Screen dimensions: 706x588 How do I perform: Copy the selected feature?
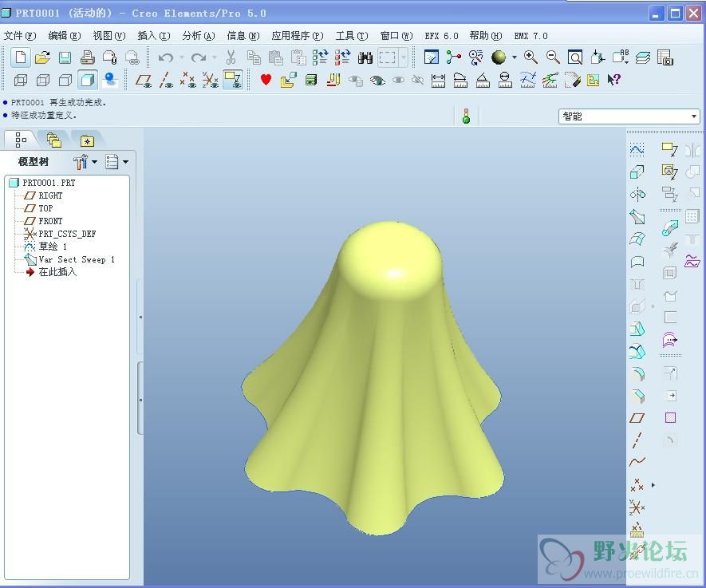254,57
